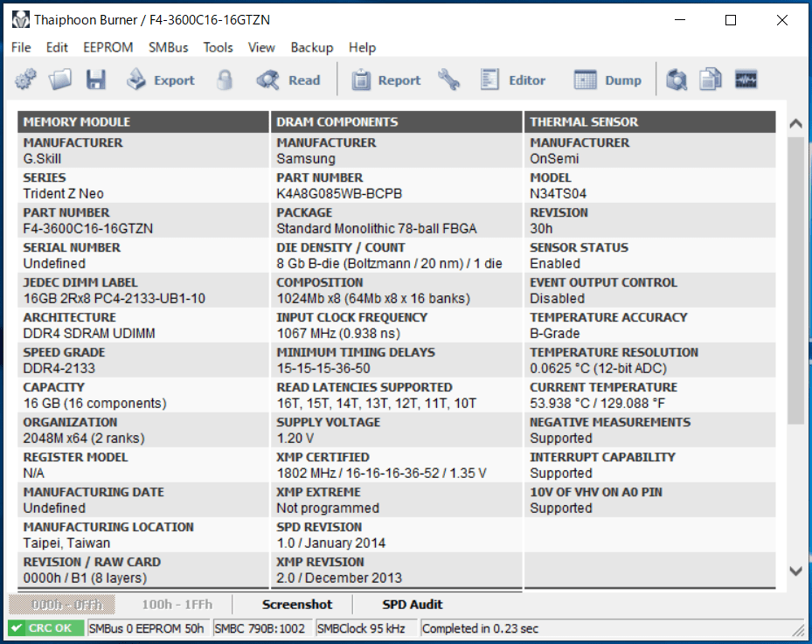Open the EEPROM menu
Screen dimensions: 812x644
[108, 47]
